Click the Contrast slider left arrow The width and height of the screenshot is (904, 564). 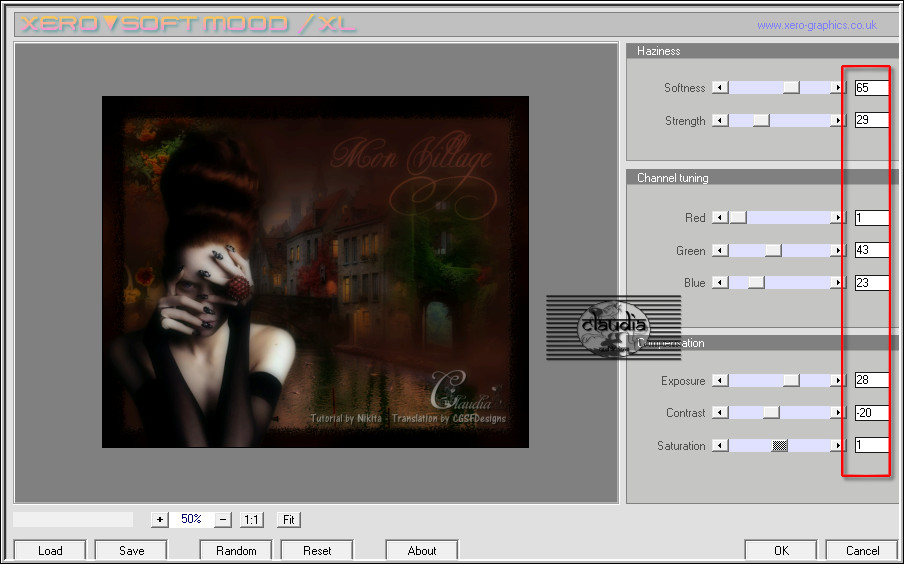(720, 413)
